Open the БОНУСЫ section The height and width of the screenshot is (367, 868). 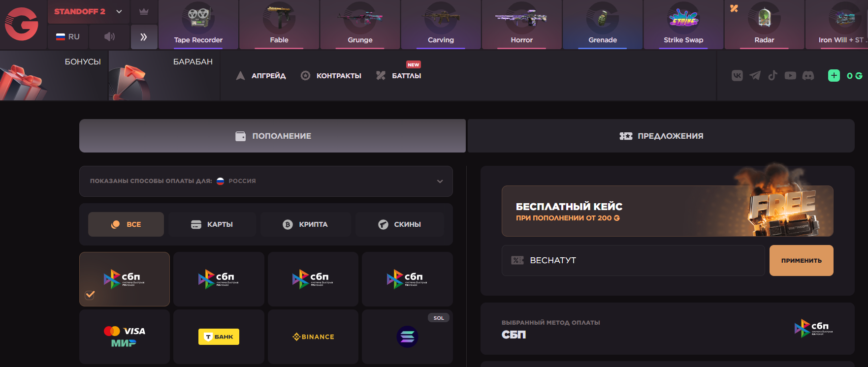pos(54,76)
